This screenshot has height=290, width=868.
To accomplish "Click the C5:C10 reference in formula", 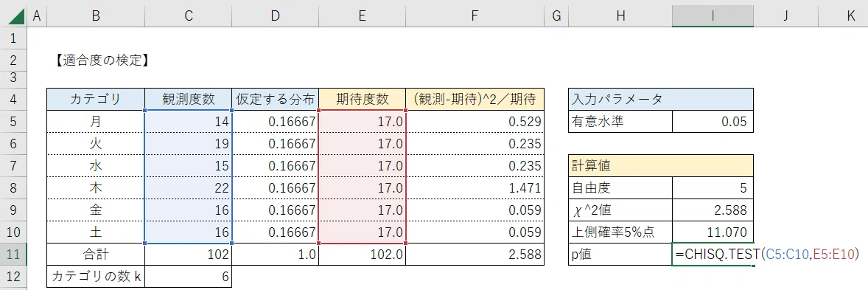I will 786,255.
